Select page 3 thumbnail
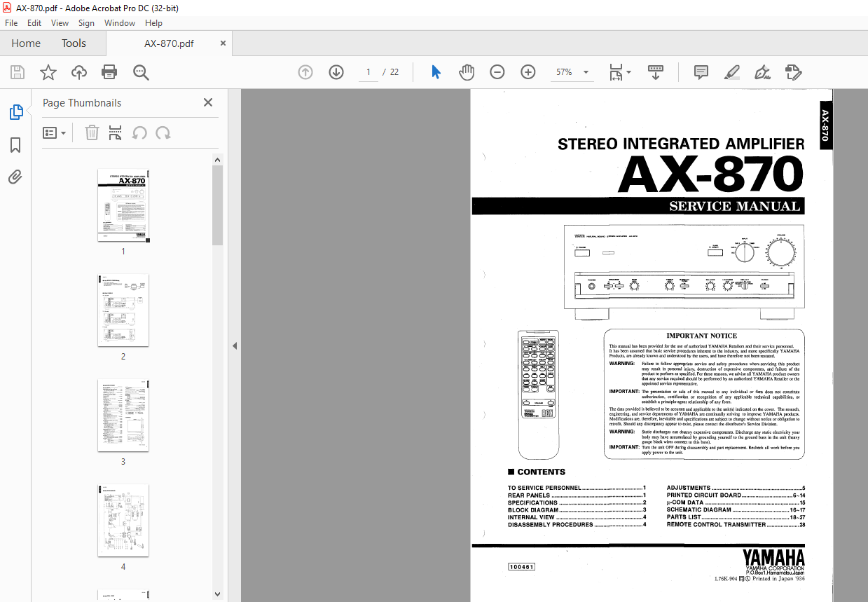868x602 pixels. (123, 416)
